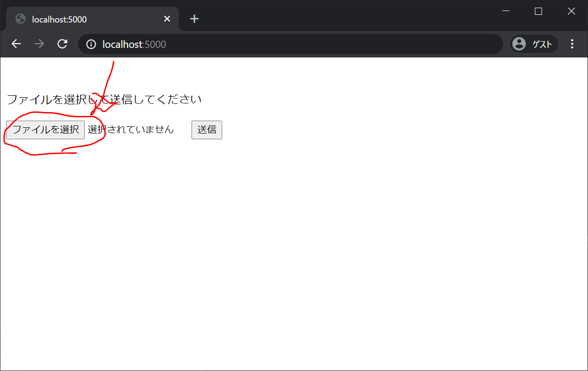Reload the localhost:5000 page

62,44
